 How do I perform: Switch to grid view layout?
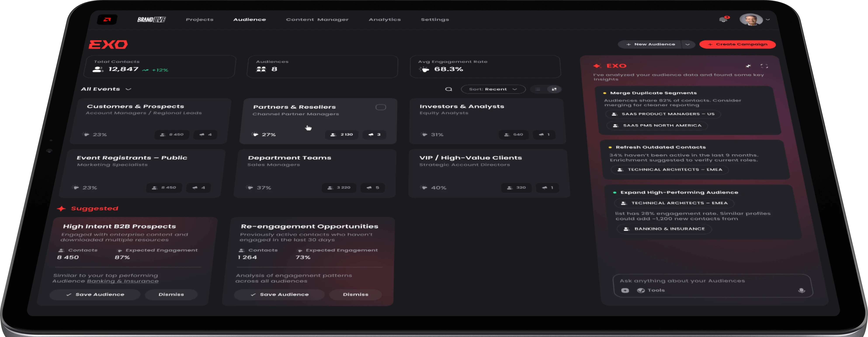[554, 90]
